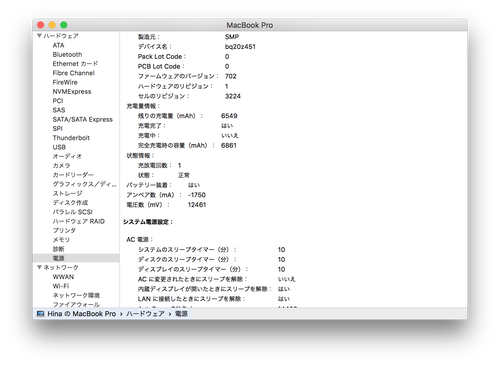This screenshot has height=366, width=500.
Task: Click the システム電源設定 heading
Action: click(x=148, y=222)
